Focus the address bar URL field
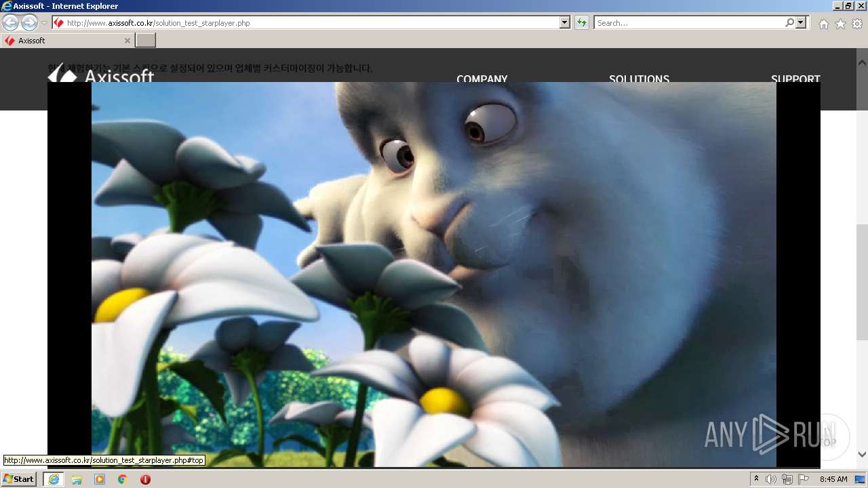Viewport: 868px width, 488px height. (x=305, y=23)
